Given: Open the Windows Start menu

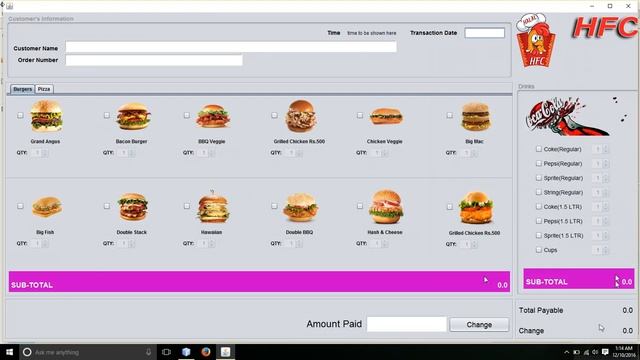Looking at the screenshot, I should [9, 352].
